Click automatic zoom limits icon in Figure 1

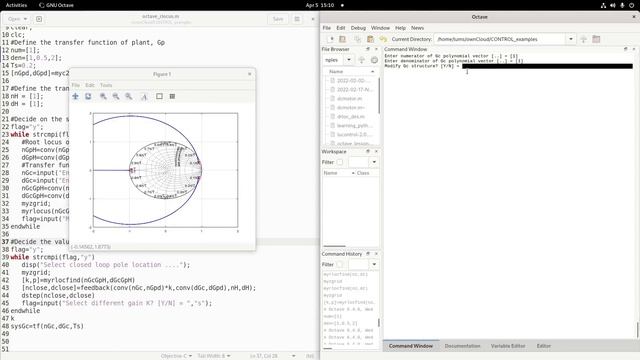pos(129,96)
